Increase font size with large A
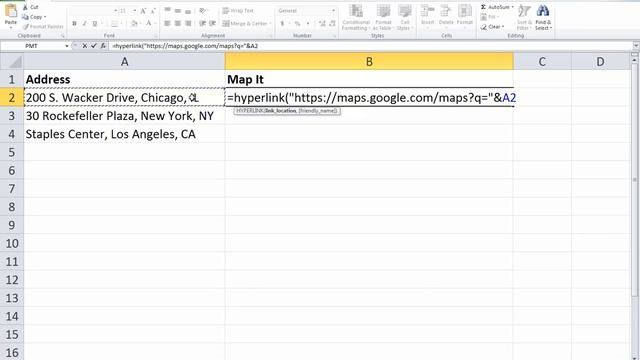 [143, 11]
